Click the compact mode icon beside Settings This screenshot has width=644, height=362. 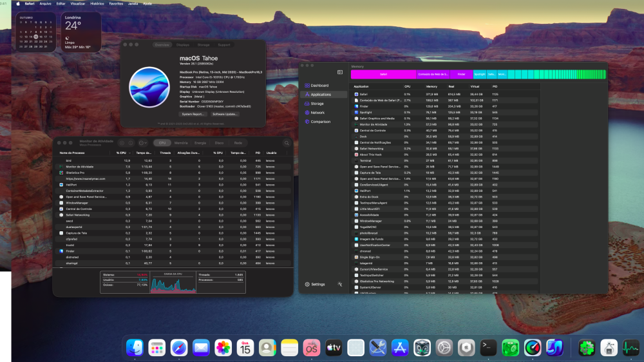339,284
